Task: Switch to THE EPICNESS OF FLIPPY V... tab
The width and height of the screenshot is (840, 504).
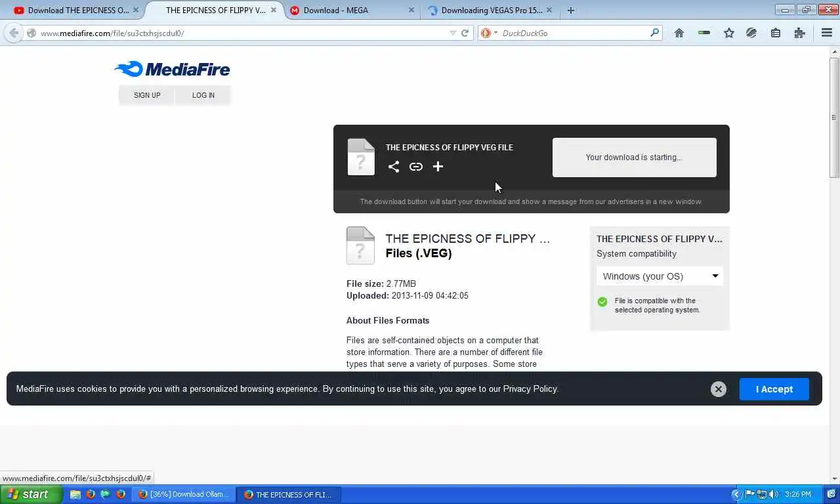Action: pos(215,10)
